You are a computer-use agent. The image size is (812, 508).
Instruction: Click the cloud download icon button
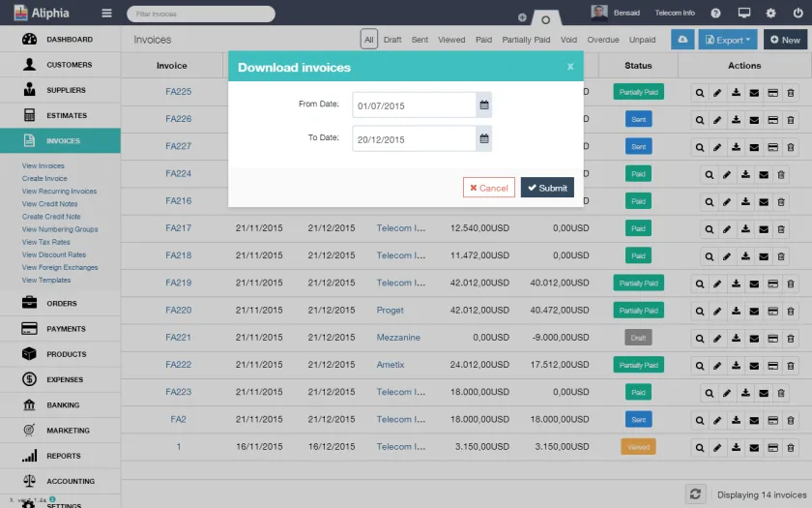click(682, 40)
